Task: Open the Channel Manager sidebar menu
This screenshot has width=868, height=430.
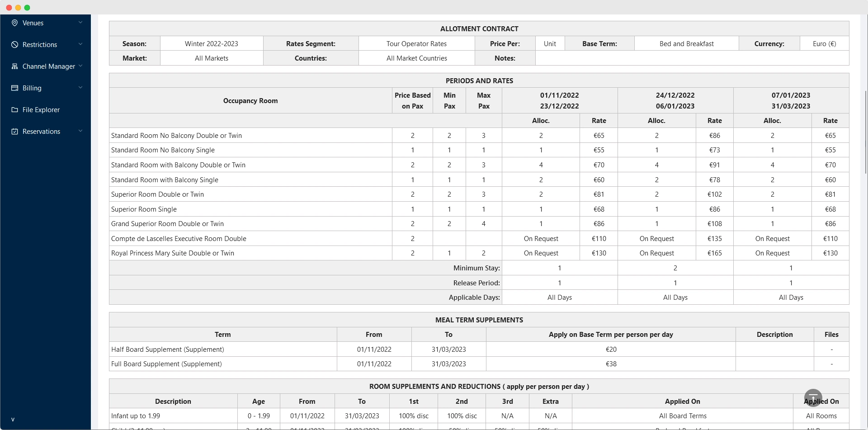Action: 46,66
